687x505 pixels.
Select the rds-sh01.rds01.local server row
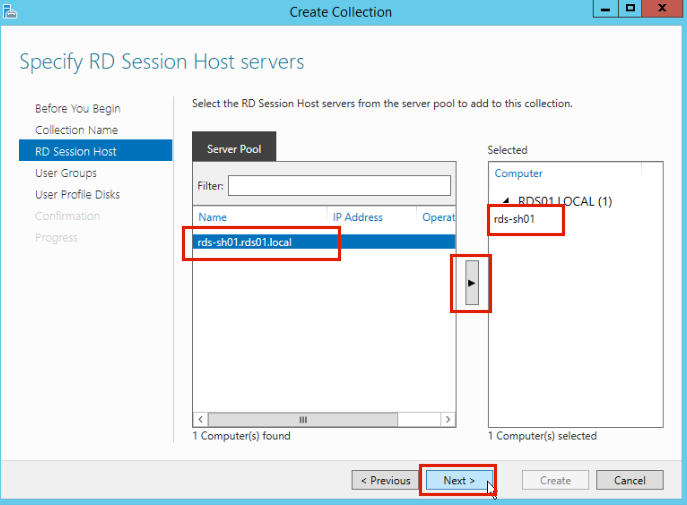point(262,241)
